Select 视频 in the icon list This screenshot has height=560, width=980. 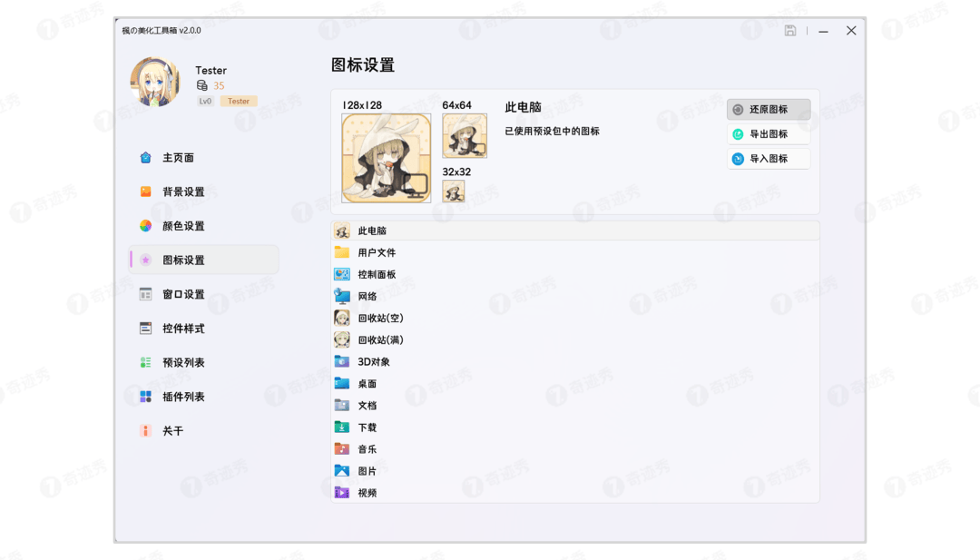coord(575,493)
